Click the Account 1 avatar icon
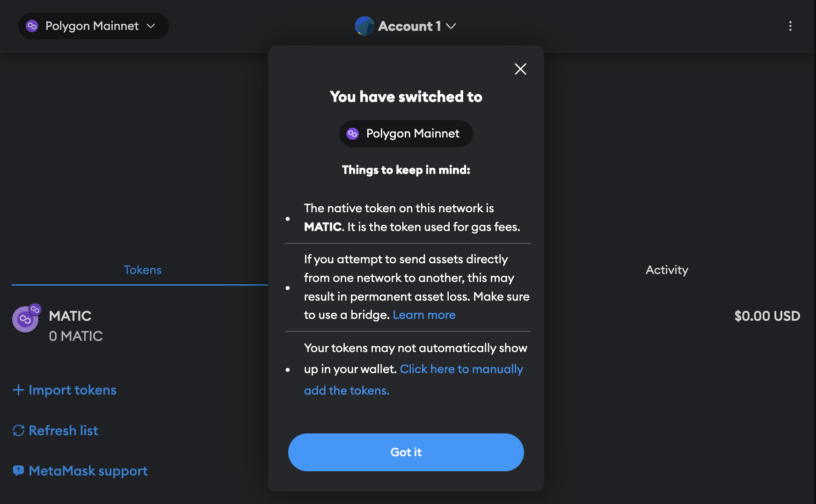Viewport: 816px width, 504px height. tap(364, 26)
